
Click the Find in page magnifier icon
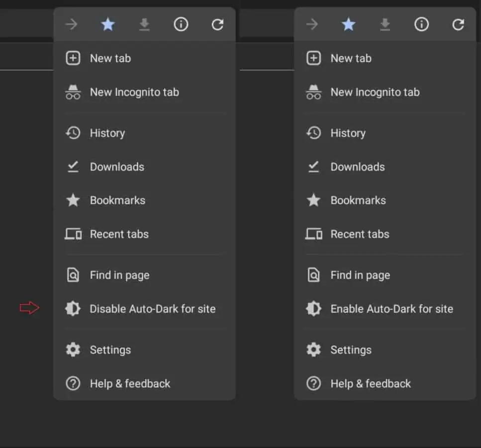click(x=73, y=275)
